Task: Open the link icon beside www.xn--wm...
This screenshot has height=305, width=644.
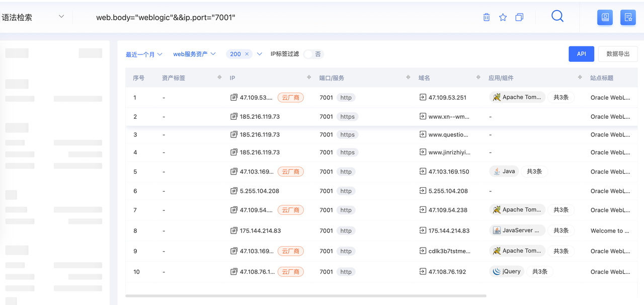Action: pyautogui.click(x=423, y=117)
